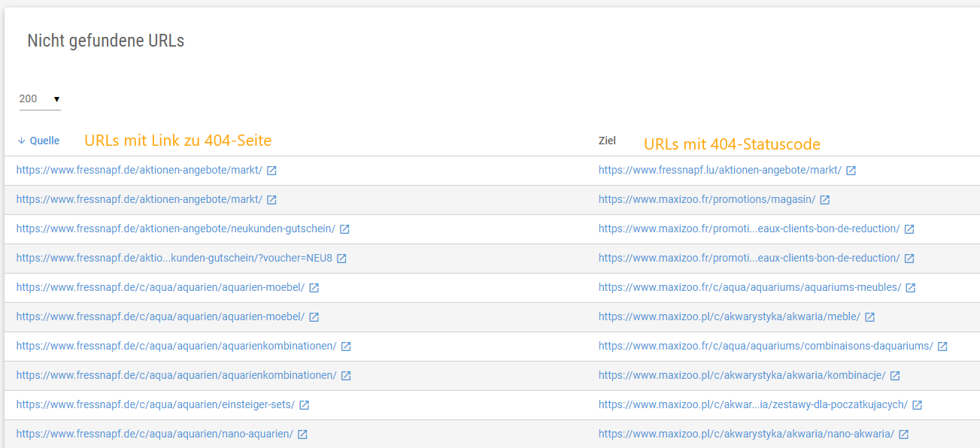Open external icon beside source aquarien-moebel/ in aquariums-meubles row
The height and width of the screenshot is (448, 980).
pos(314,288)
